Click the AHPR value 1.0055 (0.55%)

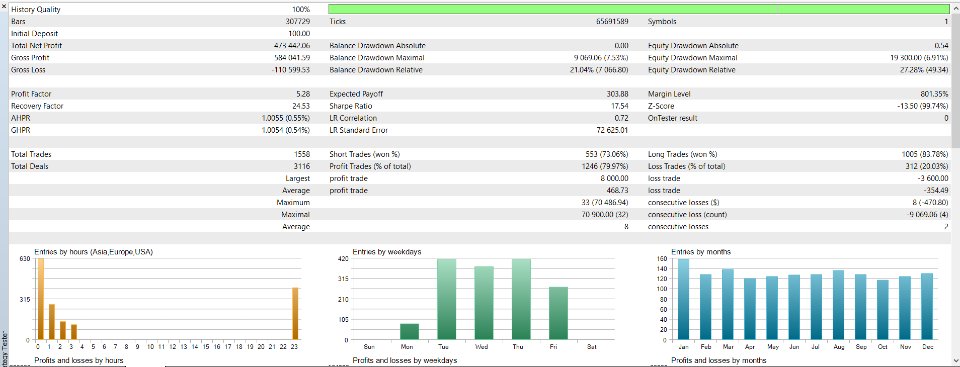286,118
